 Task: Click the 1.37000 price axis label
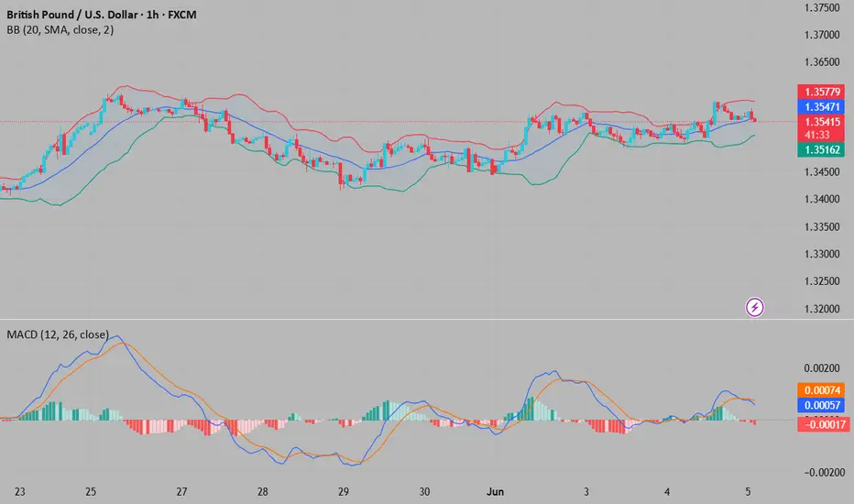click(x=822, y=35)
